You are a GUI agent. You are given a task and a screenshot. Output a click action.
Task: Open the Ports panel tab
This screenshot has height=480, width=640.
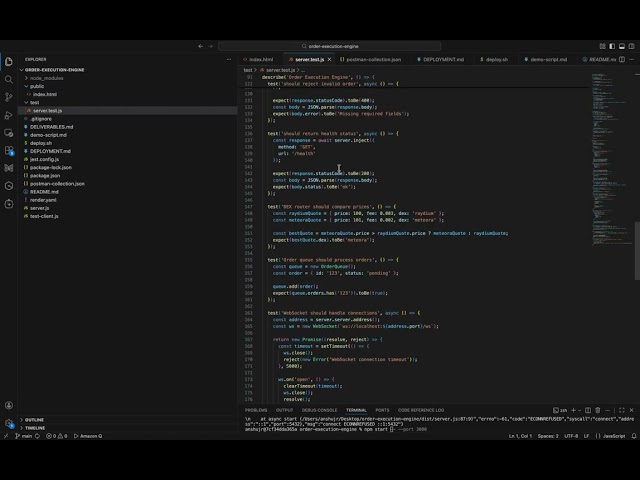pyautogui.click(x=382, y=410)
